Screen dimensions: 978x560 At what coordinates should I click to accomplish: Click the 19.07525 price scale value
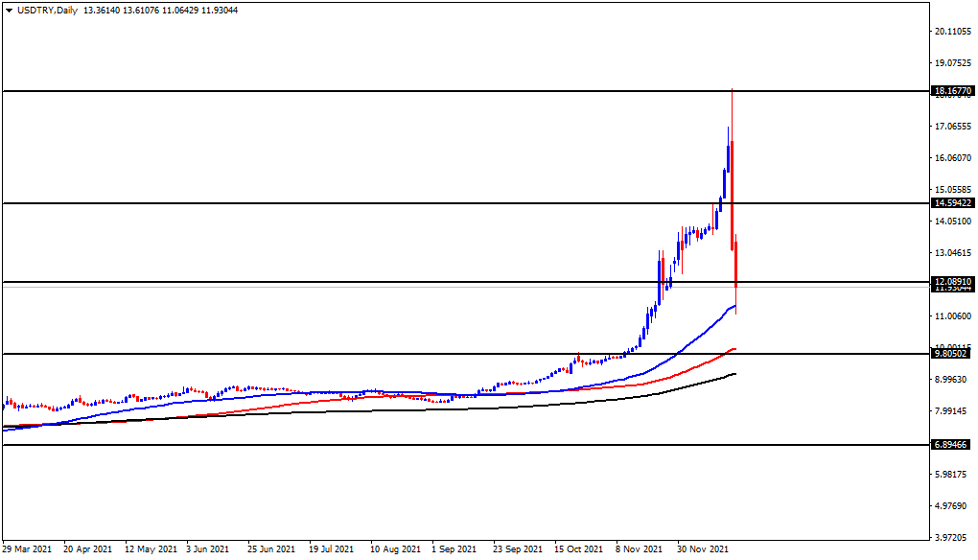pos(952,63)
